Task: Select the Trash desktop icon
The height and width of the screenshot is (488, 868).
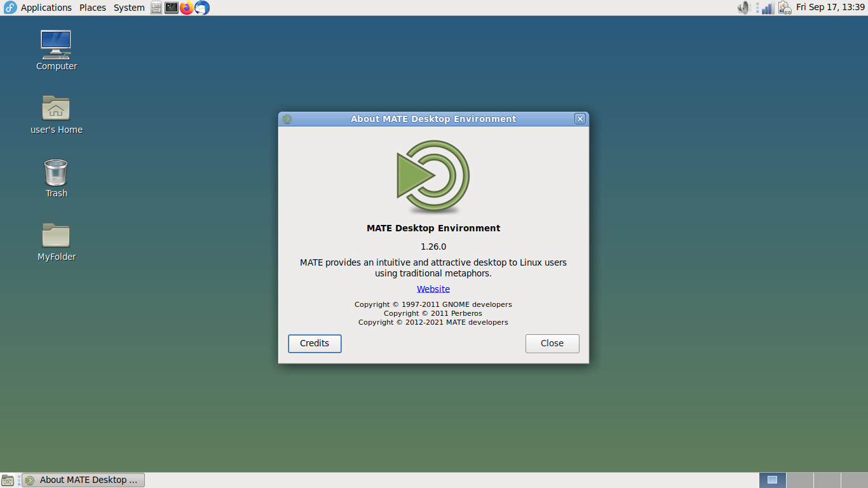Action: point(56,179)
